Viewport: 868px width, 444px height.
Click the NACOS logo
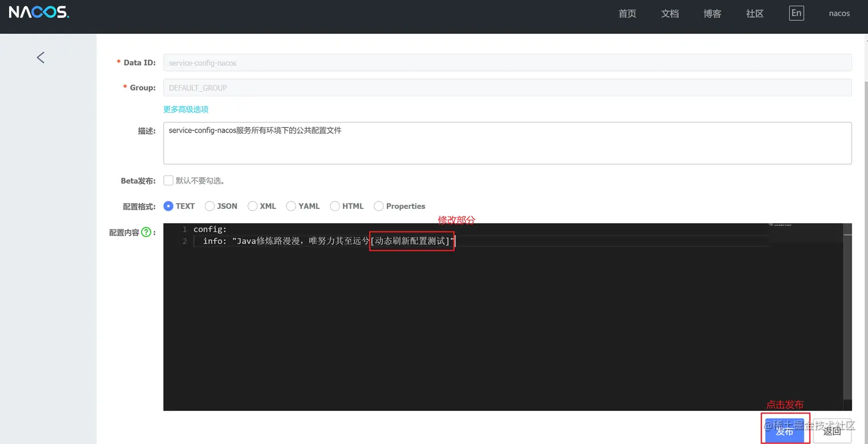point(38,12)
